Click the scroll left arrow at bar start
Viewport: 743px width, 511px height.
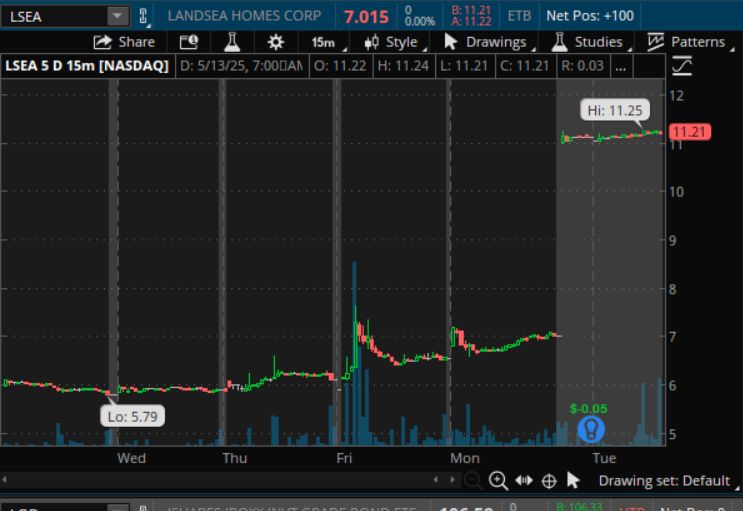coord(5,480)
